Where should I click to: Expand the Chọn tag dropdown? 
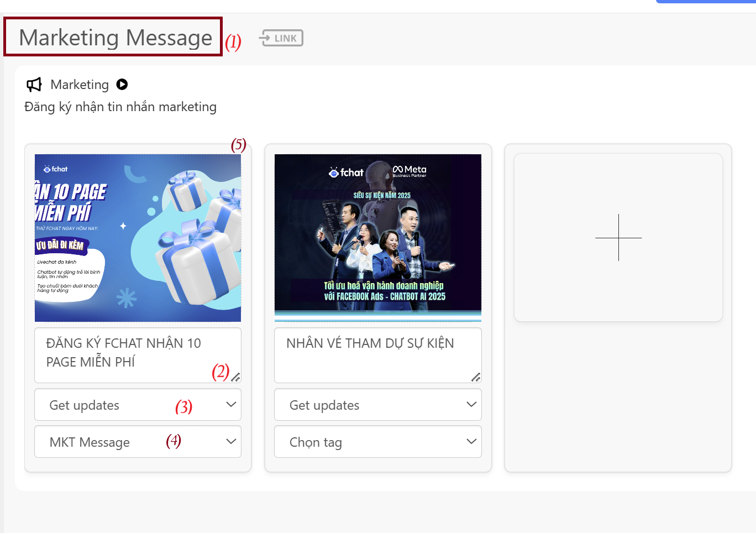pyautogui.click(x=377, y=442)
